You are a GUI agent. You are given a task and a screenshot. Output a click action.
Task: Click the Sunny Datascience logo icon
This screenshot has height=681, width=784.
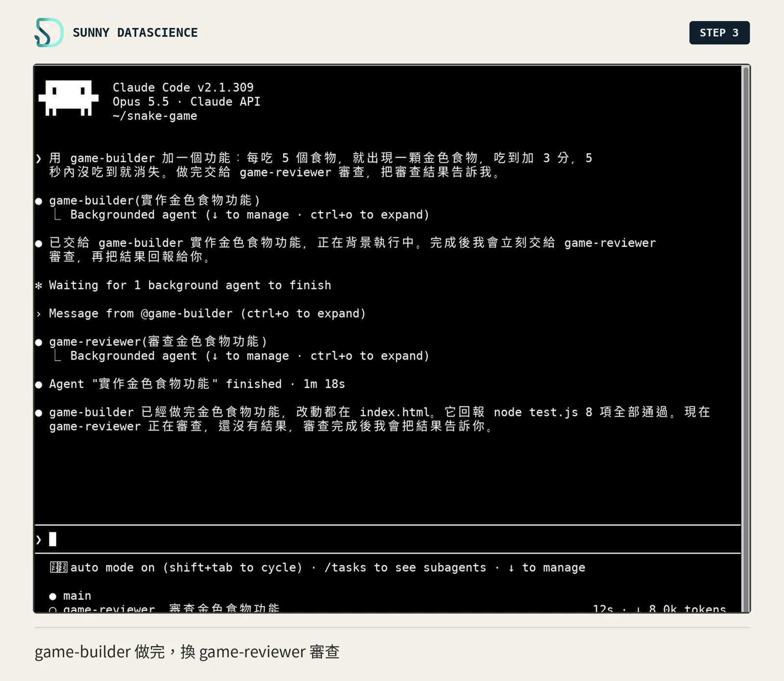click(49, 32)
